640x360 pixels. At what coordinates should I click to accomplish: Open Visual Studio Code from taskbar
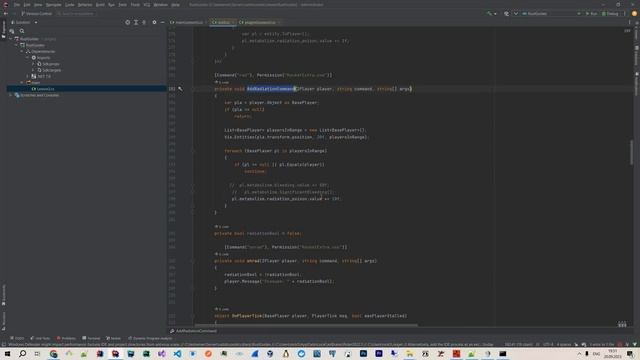(x=177, y=353)
